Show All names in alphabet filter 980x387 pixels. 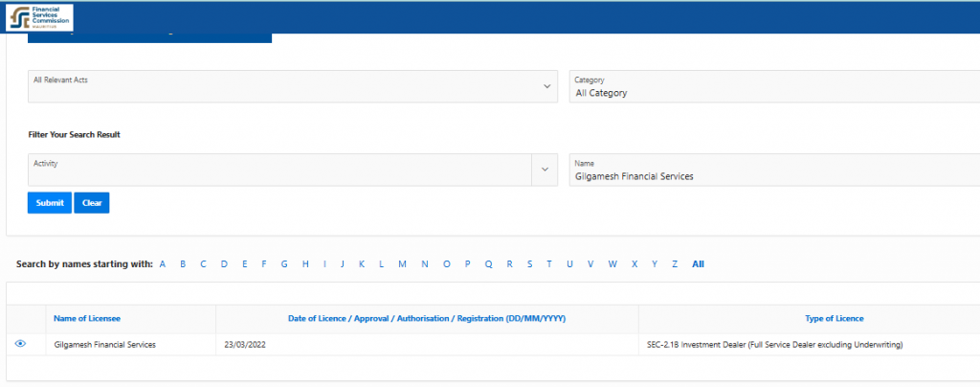(x=698, y=263)
